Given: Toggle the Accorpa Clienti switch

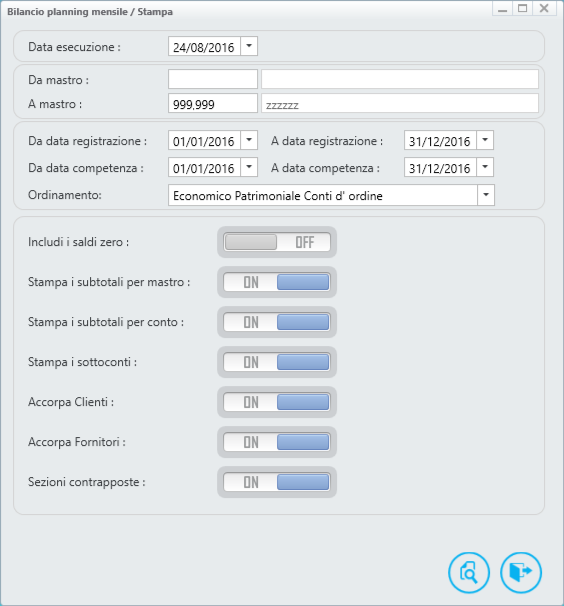Looking at the screenshot, I should pyautogui.click(x=277, y=402).
